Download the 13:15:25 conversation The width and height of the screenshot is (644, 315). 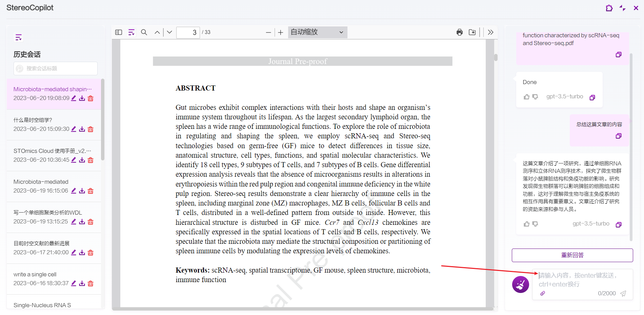pos(82,222)
